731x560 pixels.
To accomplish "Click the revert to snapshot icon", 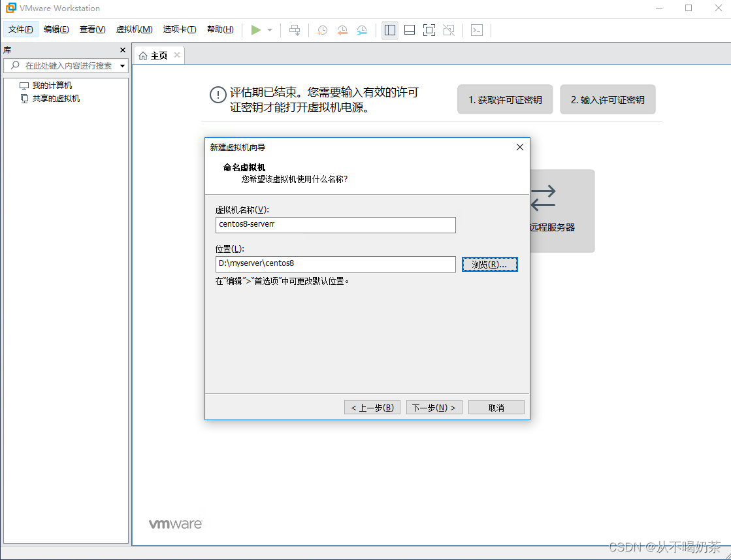I will (342, 30).
